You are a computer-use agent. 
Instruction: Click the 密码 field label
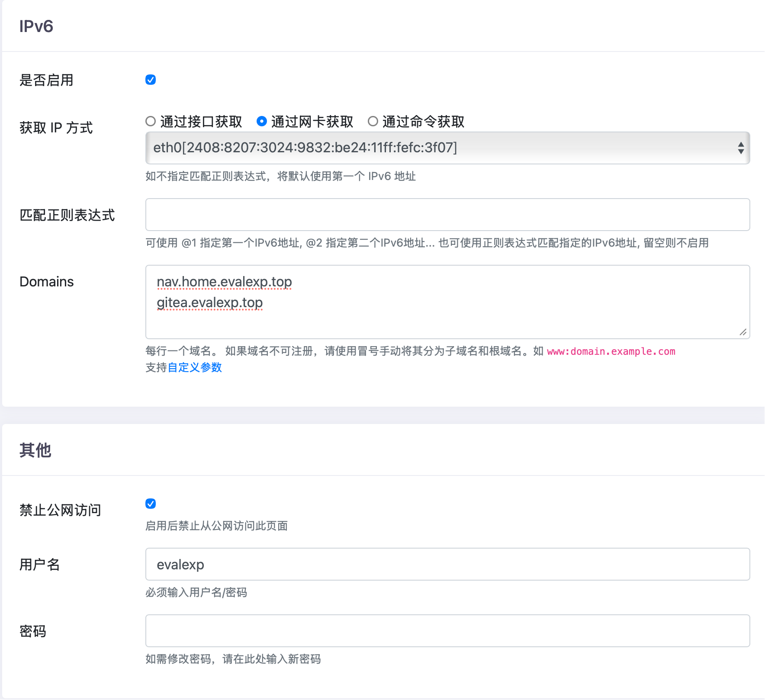click(x=33, y=631)
